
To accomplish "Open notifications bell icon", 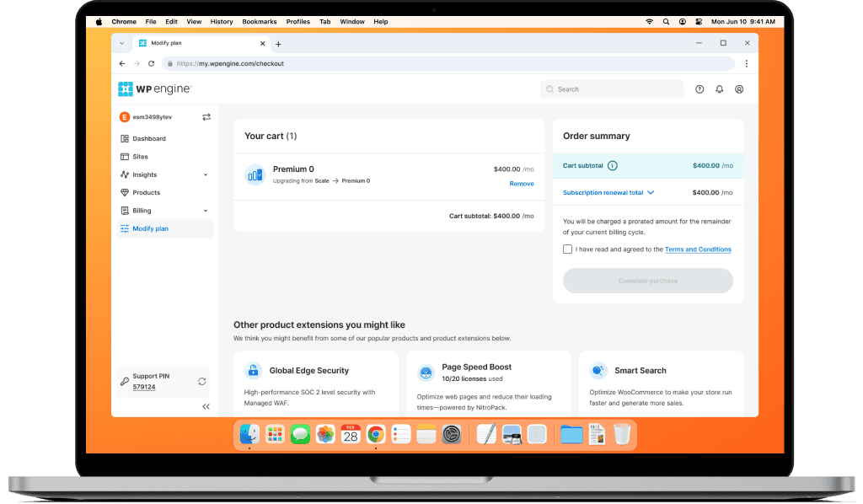I will coord(720,89).
